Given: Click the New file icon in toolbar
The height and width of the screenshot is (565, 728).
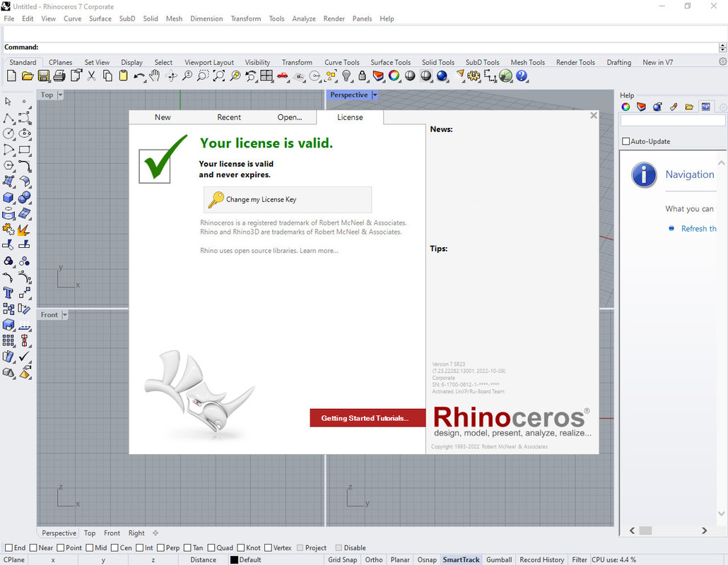Looking at the screenshot, I should coord(11,76).
